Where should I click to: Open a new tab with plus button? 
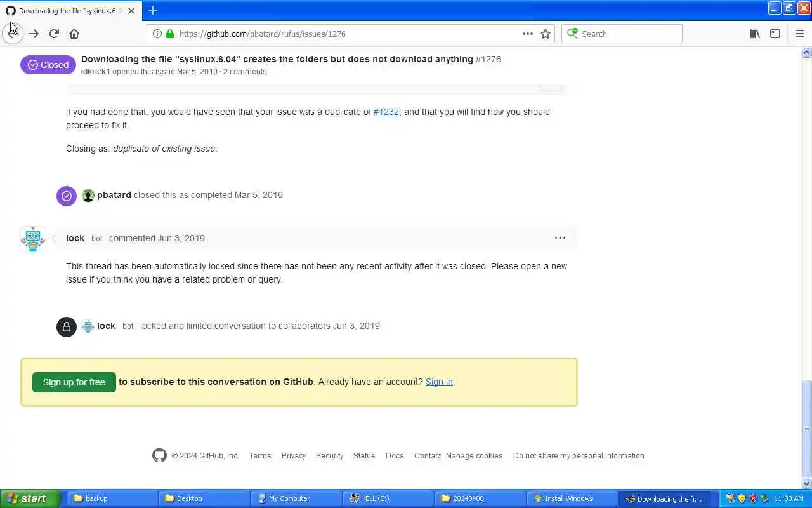(153, 10)
